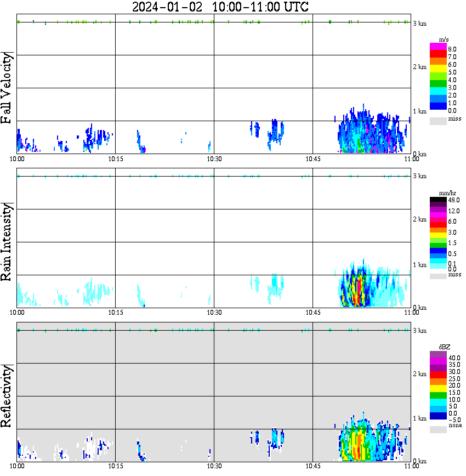Click '10:45' tick under Reflectivity panel
This screenshot has height=476, width=466.
coord(313,466)
